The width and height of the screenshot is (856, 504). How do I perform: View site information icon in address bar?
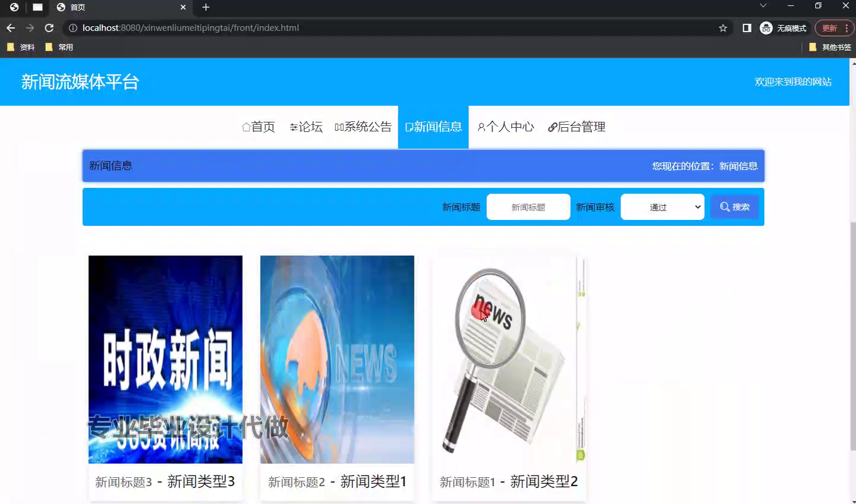coord(73,28)
